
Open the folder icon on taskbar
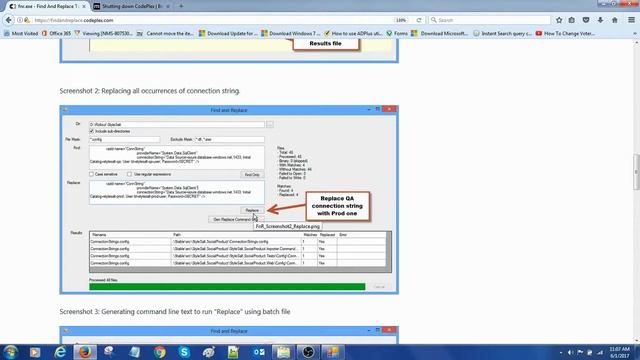click(283, 352)
